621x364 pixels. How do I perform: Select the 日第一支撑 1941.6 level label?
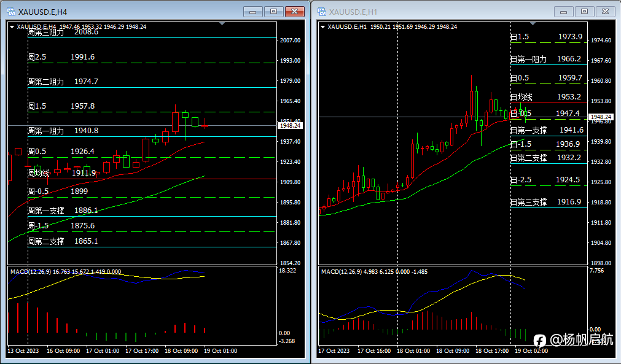(547, 130)
